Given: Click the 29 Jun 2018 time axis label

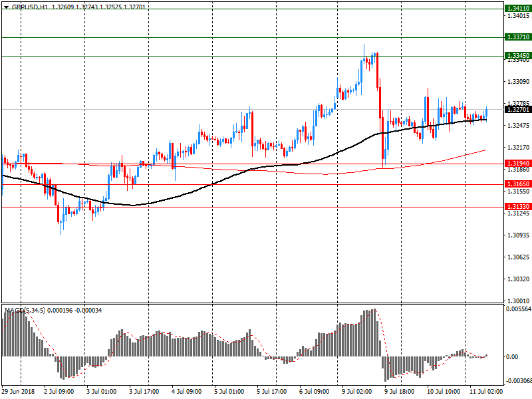Looking at the screenshot, I should tap(17, 392).
